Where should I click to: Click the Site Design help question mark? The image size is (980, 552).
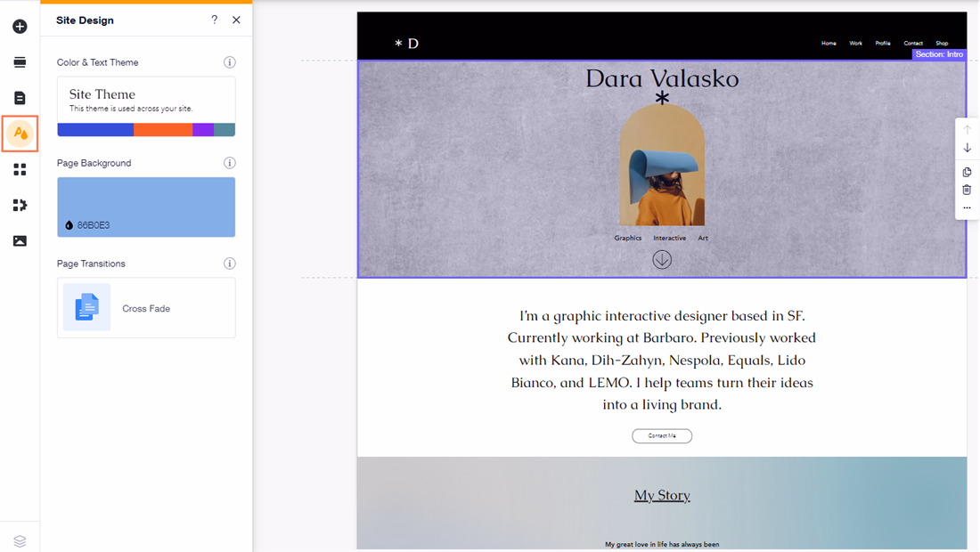pyautogui.click(x=214, y=20)
